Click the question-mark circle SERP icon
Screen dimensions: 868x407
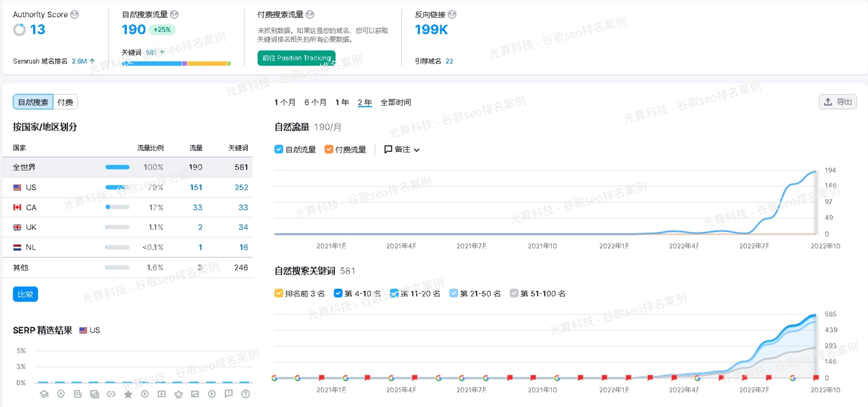click(x=245, y=394)
